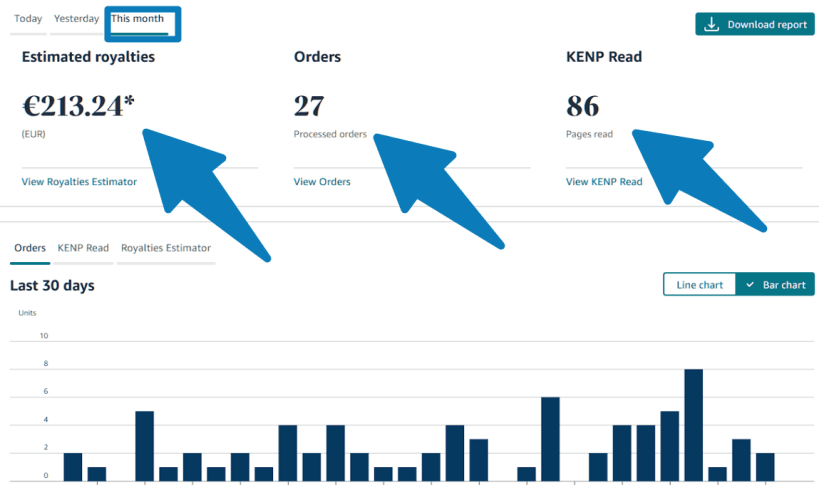Switch the view to Line chart
Viewport: 819px width, 485px height.
tap(699, 285)
